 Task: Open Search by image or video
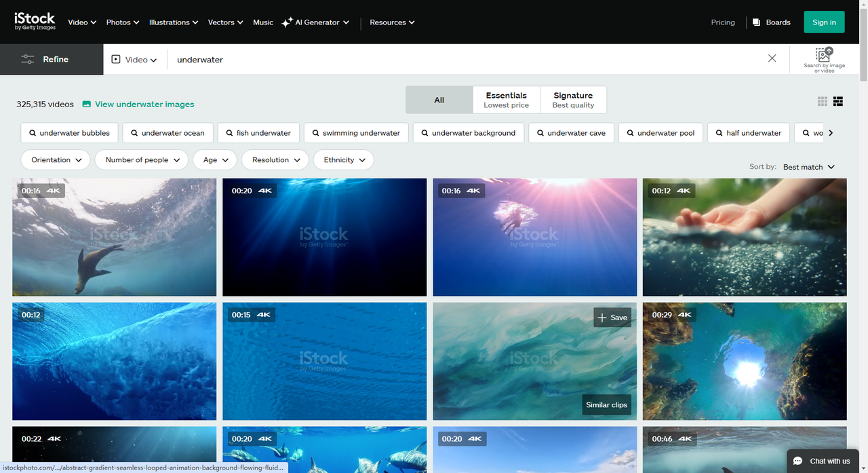click(x=824, y=60)
